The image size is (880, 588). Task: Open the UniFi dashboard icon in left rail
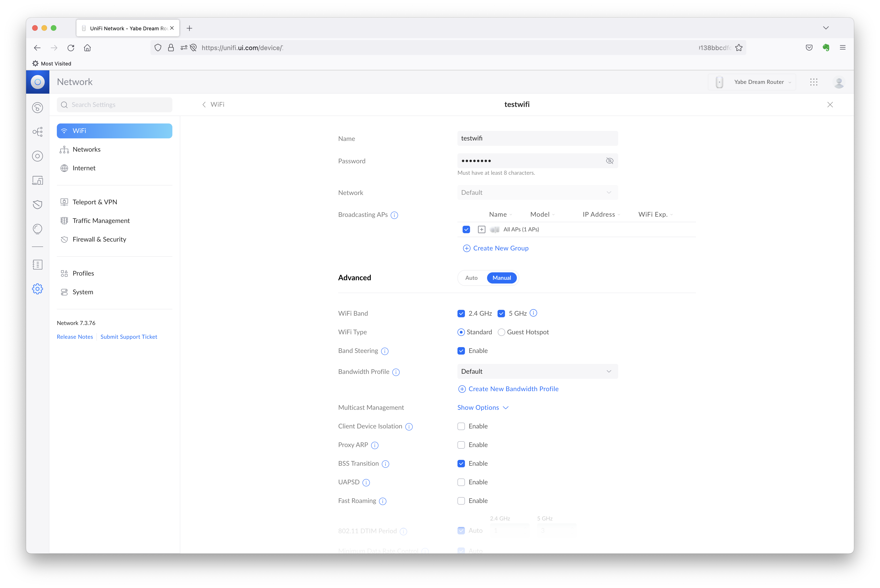pyautogui.click(x=38, y=108)
